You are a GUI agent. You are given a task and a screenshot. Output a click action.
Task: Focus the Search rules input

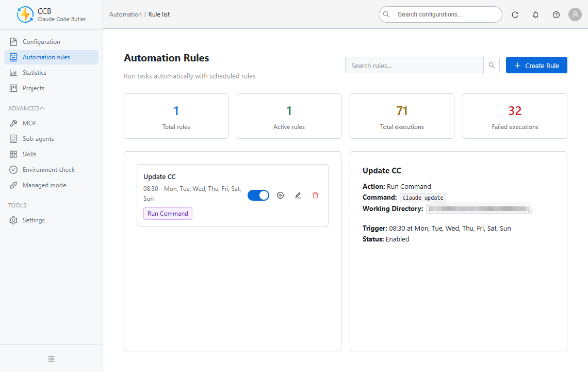point(414,65)
